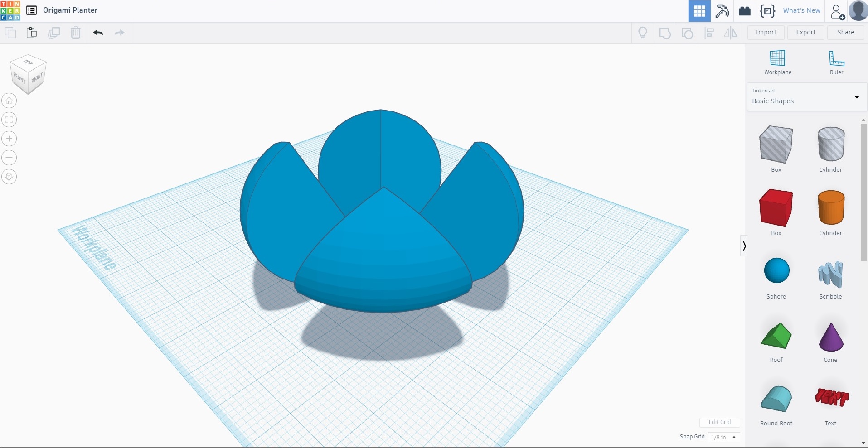Show all hidden objects lightbulb icon
This screenshot has height=448, width=868.
tap(643, 33)
